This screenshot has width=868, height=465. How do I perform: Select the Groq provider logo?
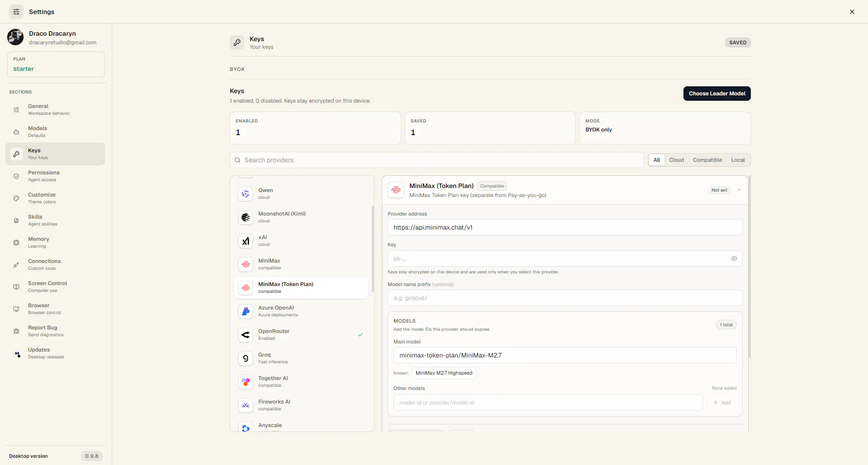[x=246, y=358]
